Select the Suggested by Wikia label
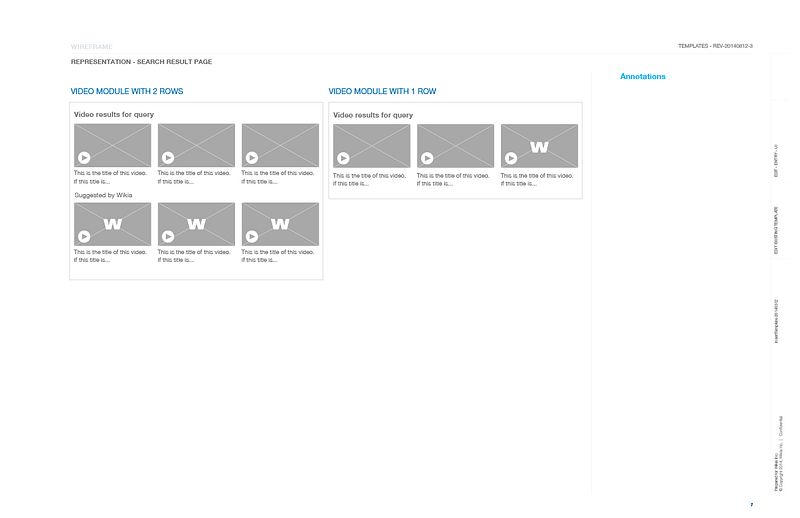This screenshot has width=800, height=518. pos(103,195)
